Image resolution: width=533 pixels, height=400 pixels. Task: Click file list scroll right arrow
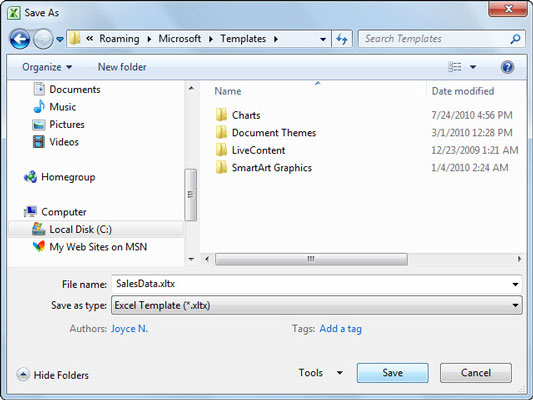pyautogui.click(x=519, y=259)
